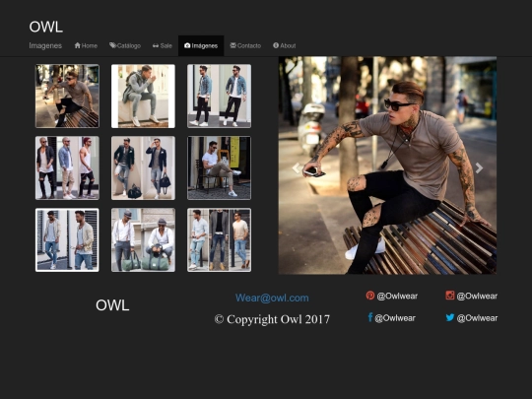Select the active Imágenes tab
This screenshot has width=532, height=399.
click(x=201, y=45)
